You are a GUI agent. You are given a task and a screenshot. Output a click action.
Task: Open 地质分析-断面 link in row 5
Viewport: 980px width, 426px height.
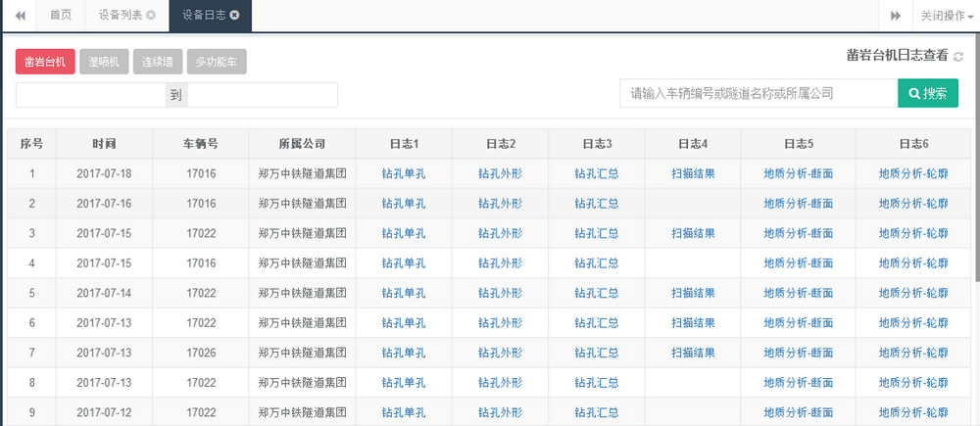pyautogui.click(x=798, y=294)
